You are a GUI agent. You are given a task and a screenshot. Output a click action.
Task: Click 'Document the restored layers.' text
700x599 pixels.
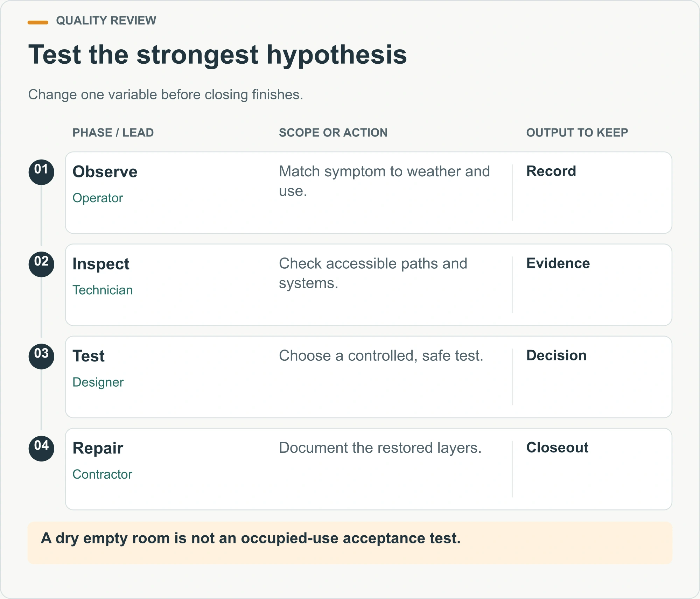coord(380,448)
